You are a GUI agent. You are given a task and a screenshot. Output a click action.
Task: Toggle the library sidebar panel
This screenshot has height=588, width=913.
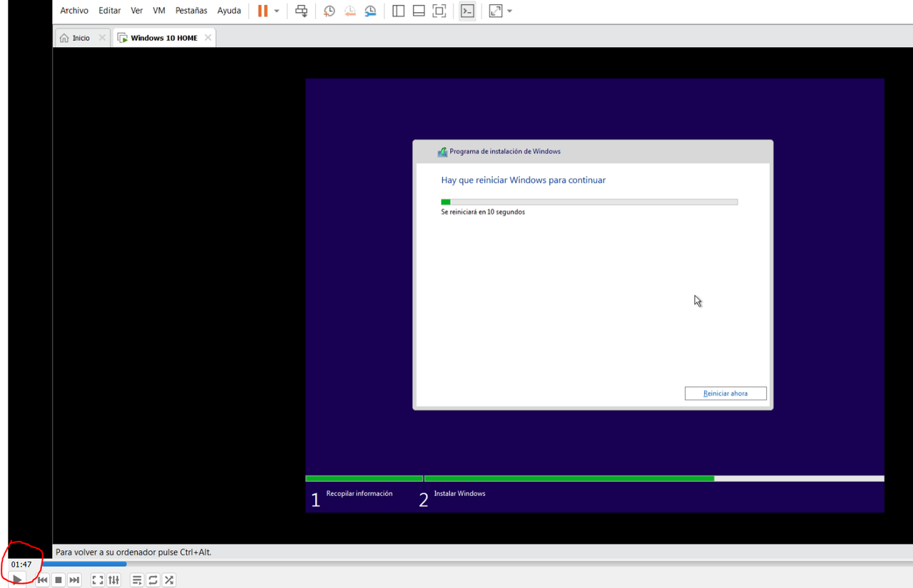[399, 11]
